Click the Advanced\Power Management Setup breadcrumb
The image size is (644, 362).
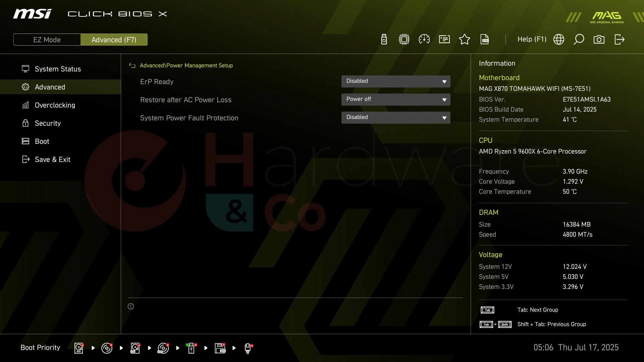coord(186,66)
